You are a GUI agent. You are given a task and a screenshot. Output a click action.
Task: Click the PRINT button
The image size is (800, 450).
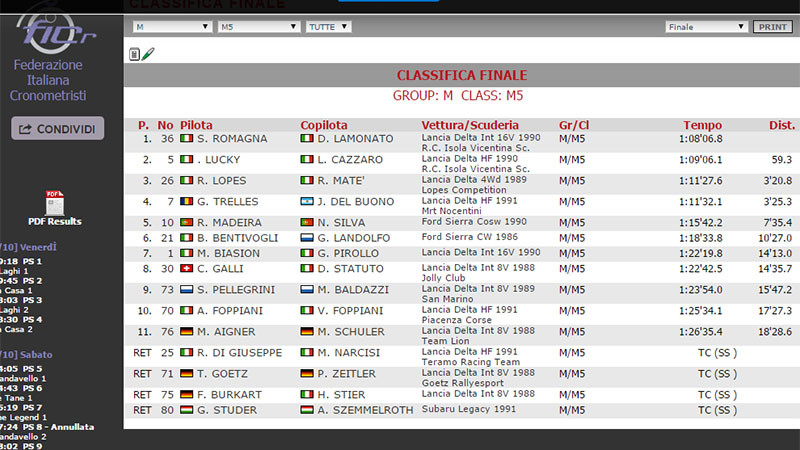(772, 27)
